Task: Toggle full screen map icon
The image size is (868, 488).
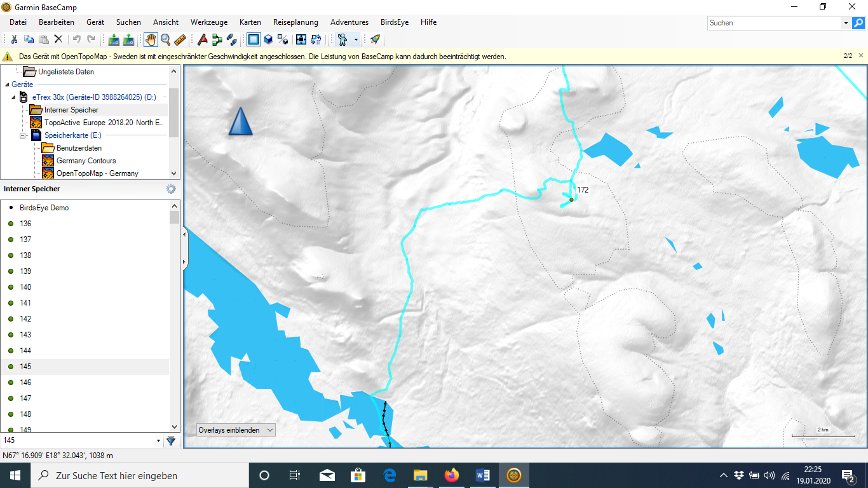Action: tap(301, 39)
